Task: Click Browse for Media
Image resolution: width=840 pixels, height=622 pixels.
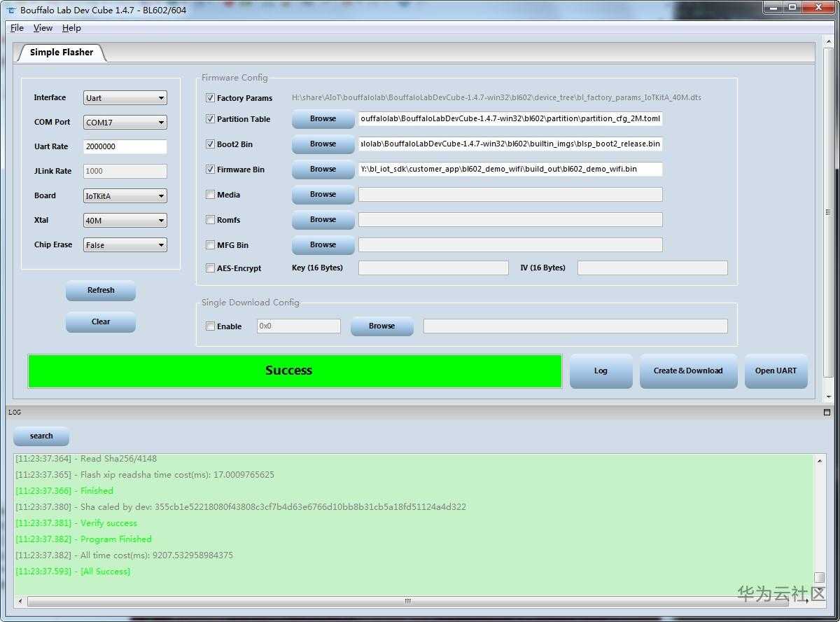Action: (323, 195)
